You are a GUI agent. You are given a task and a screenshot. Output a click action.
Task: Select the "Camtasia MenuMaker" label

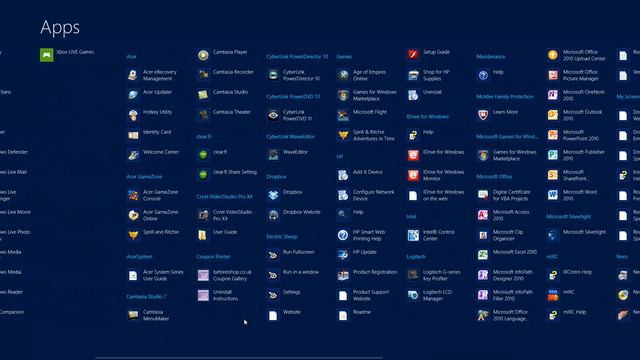pyautogui.click(x=156, y=315)
